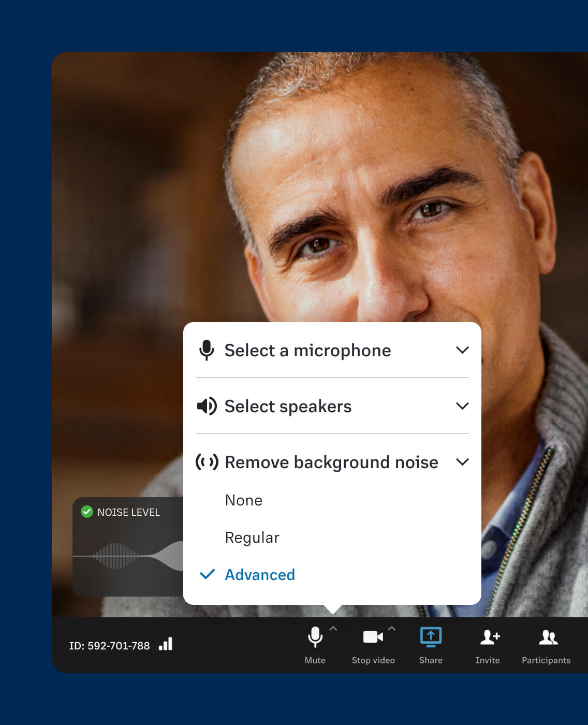Switch background noise removal to Regular
The height and width of the screenshot is (725, 588).
pyautogui.click(x=252, y=537)
